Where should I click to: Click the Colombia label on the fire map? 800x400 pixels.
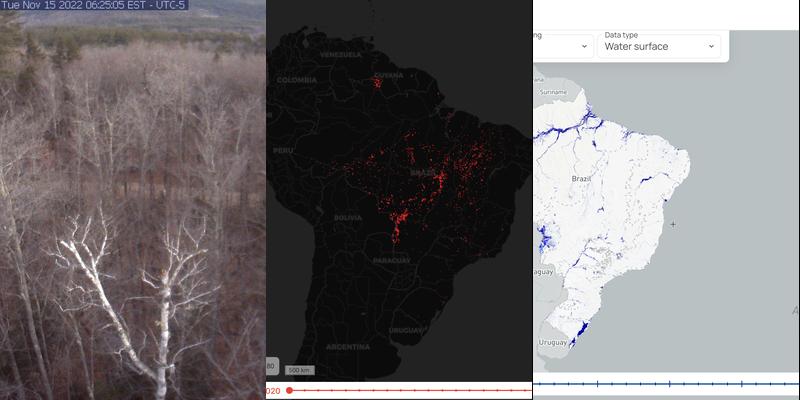pyautogui.click(x=296, y=80)
